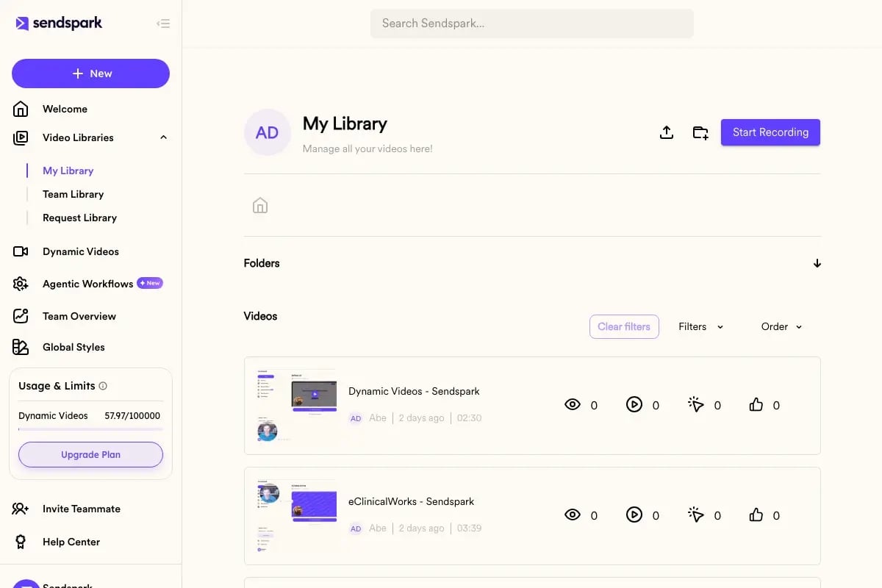Open Global Styles page
The image size is (882, 588).
(x=73, y=347)
